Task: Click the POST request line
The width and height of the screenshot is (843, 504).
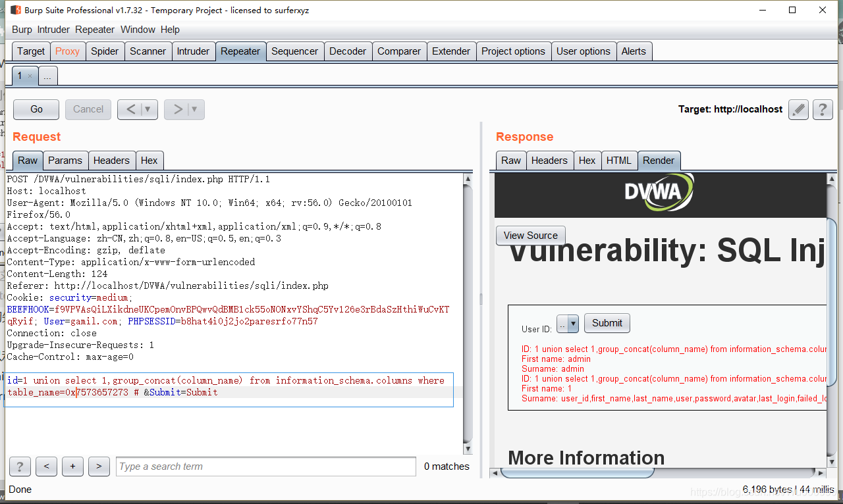Action: click(x=138, y=179)
